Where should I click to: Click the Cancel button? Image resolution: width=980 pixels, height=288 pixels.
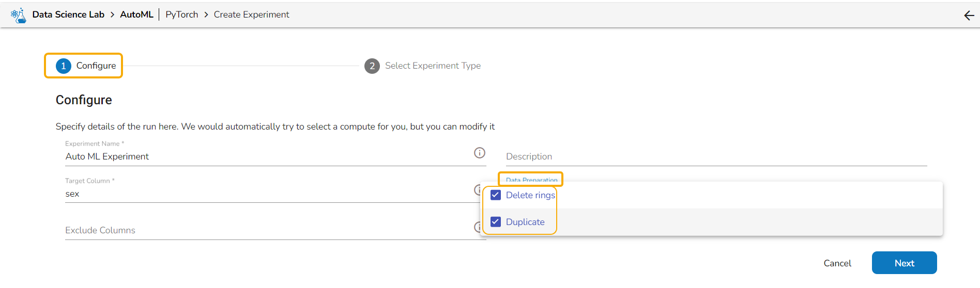pyautogui.click(x=837, y=263)
